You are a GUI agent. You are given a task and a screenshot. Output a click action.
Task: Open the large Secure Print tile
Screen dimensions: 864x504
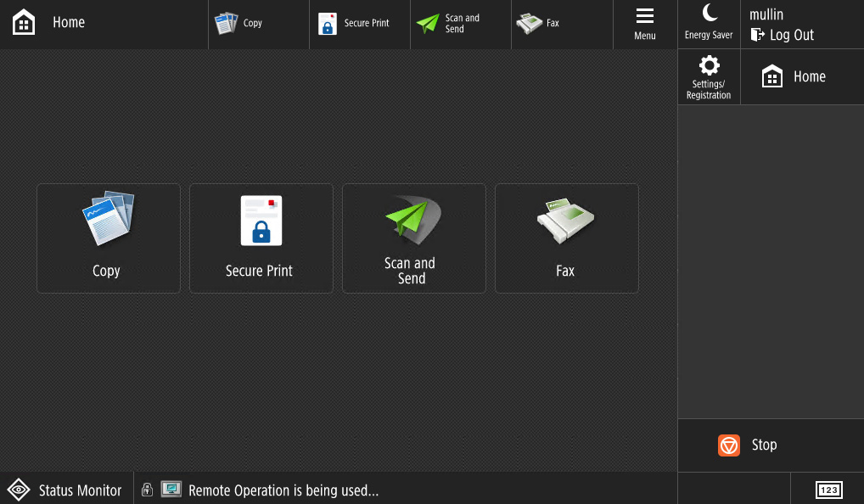coord(261,238)
